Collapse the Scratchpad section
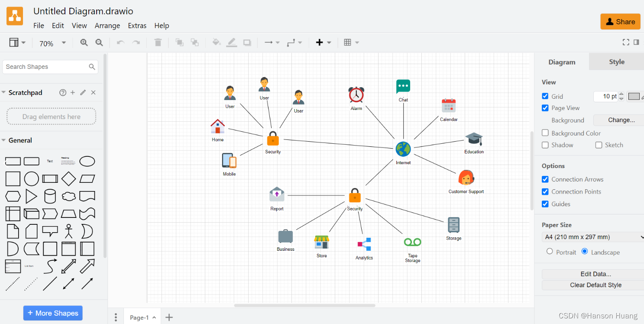Image resolution: width=644 pixels, height=324 pixels. pos(4,92)
